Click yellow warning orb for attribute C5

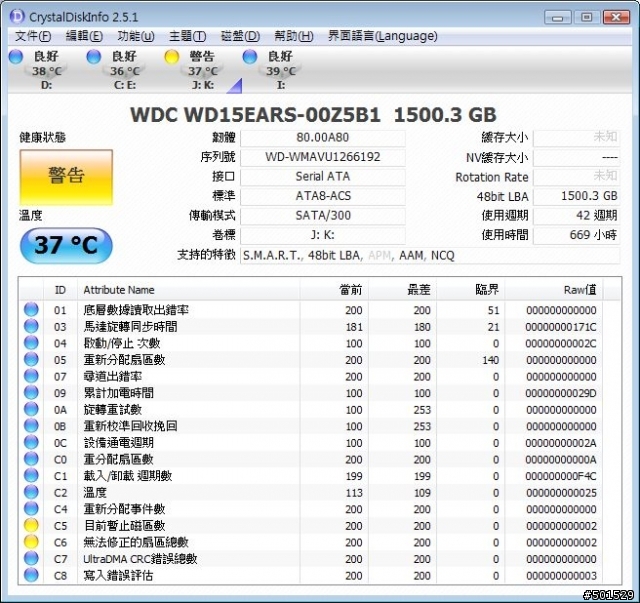[x=31, y=525]
